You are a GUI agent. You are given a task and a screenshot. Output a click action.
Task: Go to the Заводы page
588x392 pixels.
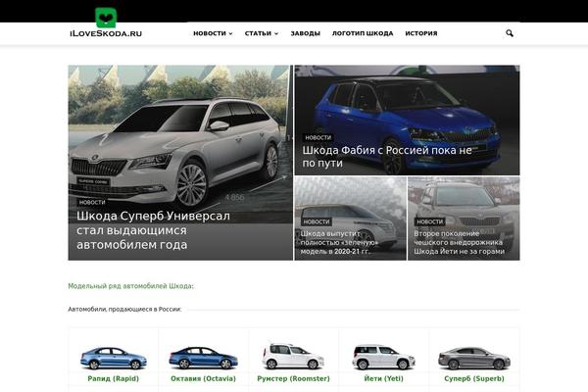click(305, 33)
